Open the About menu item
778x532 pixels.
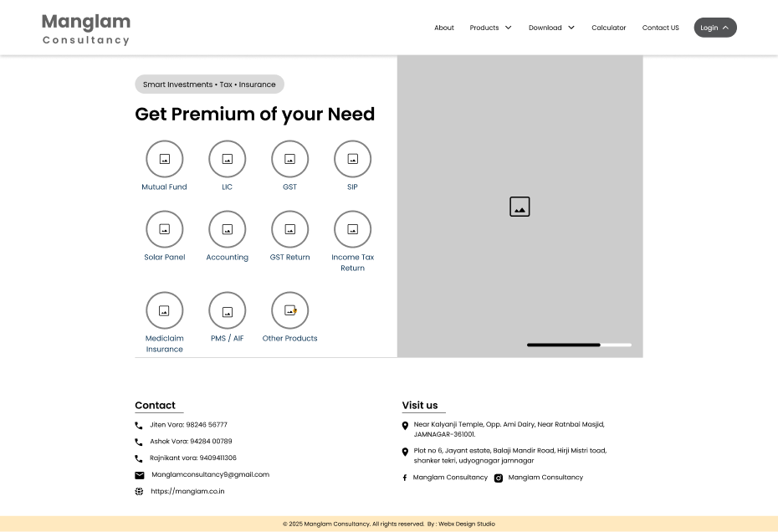(444, 28)
